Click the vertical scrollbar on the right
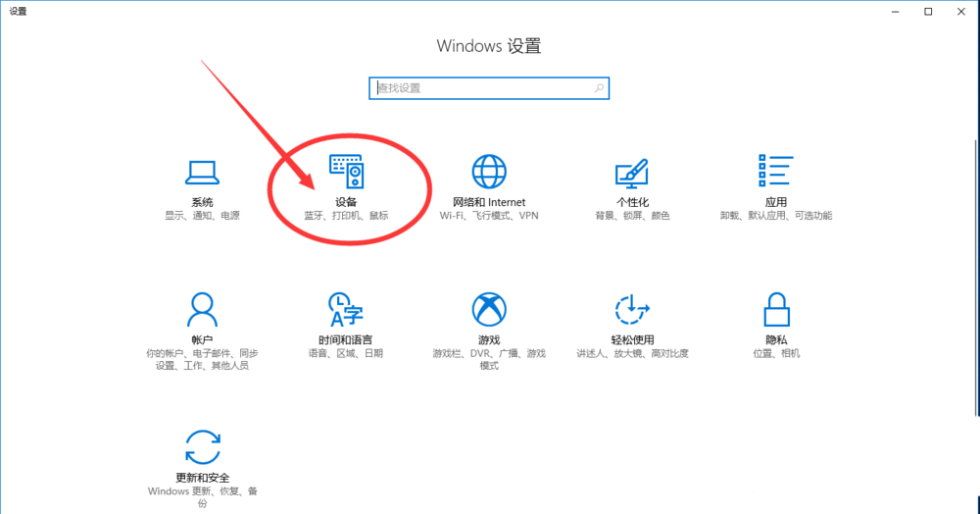This screenshot has height=514, width=980. [x=977, y=278]
